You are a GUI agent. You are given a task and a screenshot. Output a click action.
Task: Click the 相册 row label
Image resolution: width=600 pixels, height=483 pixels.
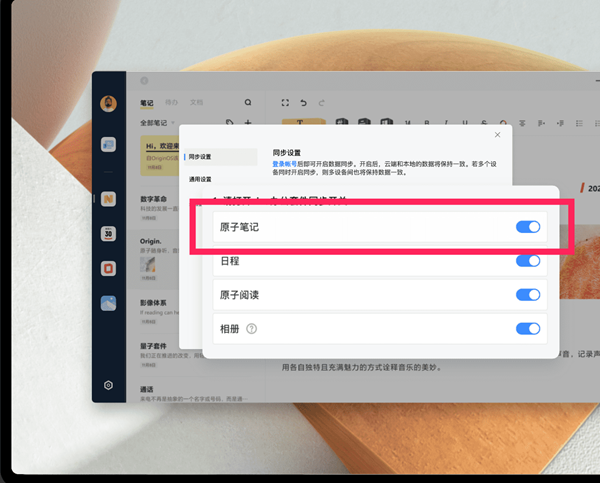pyautogui.click(x=230, y=329)
